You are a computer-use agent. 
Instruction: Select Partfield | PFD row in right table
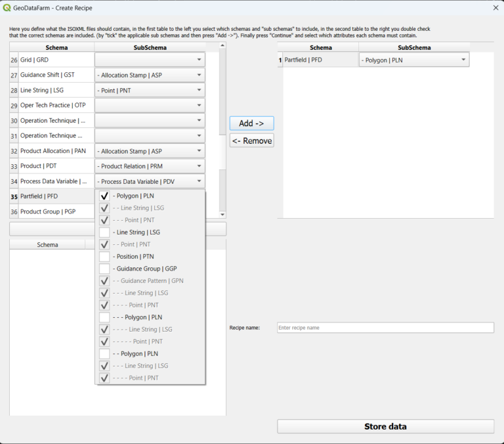[321, 60]
